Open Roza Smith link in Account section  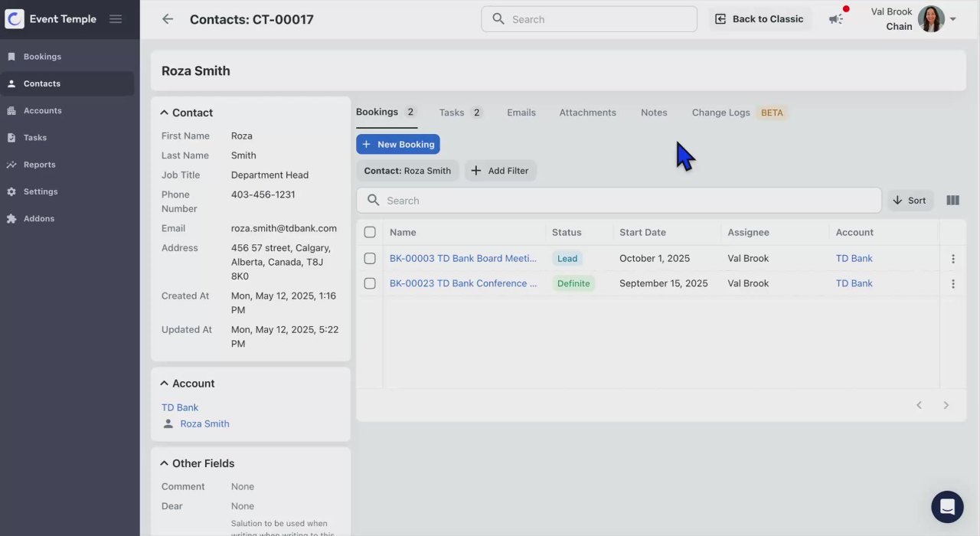(204, 423)
